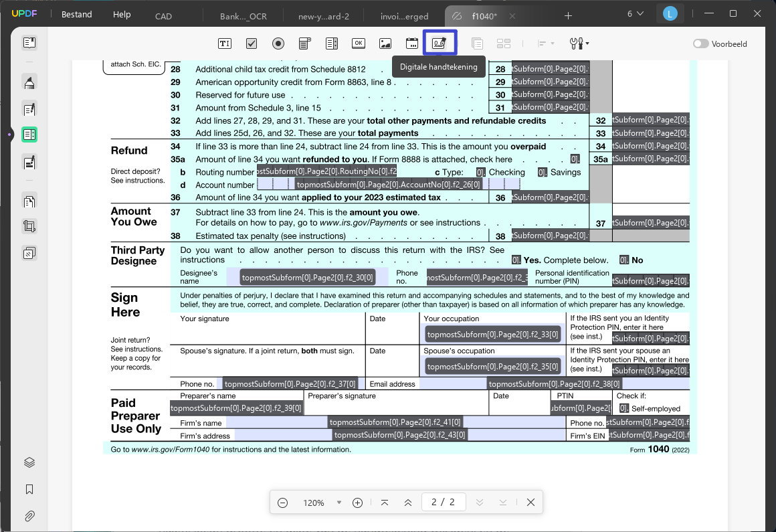Viewport: 776px width, 532px height.
Task: Select the Radio Button form tool
Action: [x=278, y=43]
